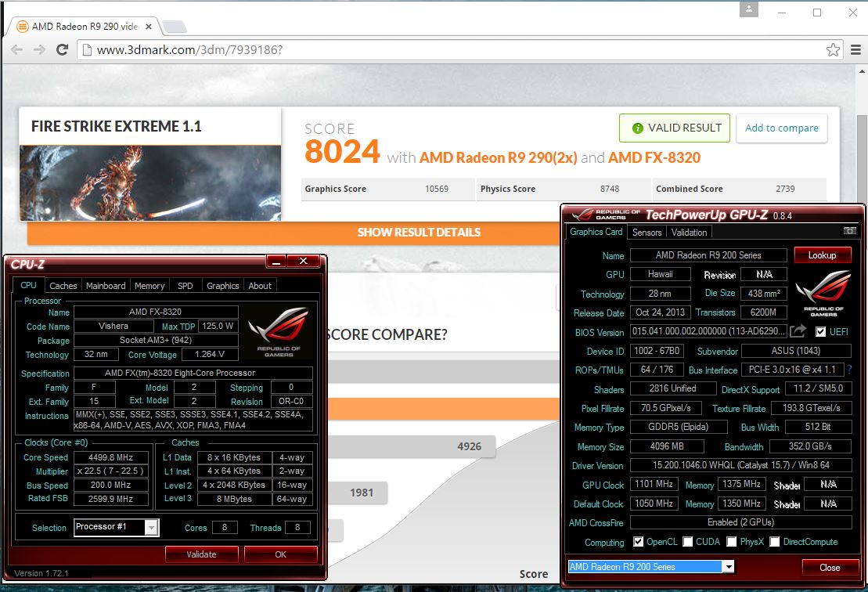Toggle the OpenCL checkbox
The image size is (868, 592).
pyautogui.click(x=638, y=542)
